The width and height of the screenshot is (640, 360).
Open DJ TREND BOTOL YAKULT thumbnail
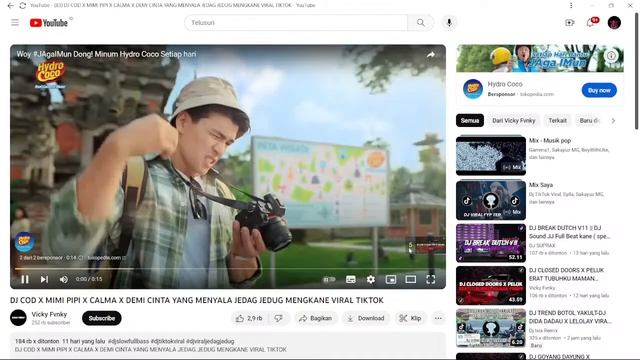(x=491, y=328)
